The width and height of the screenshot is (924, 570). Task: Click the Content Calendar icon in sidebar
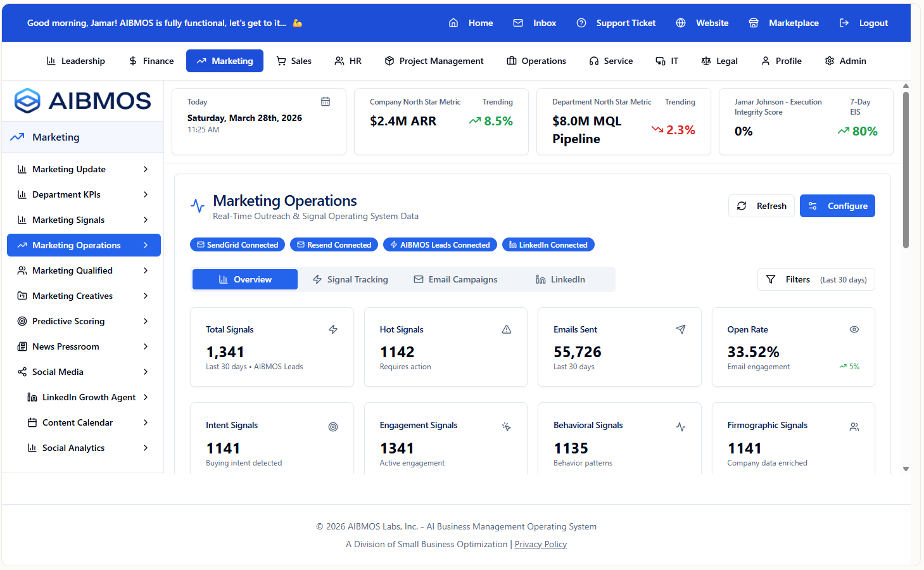[32, 422]
